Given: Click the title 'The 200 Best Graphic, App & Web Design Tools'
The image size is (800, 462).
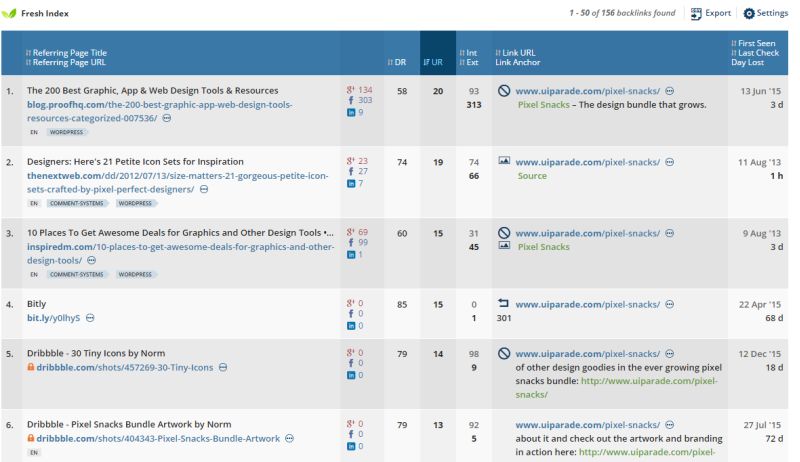Looking at the screenshot, I should tap(153, 90).
